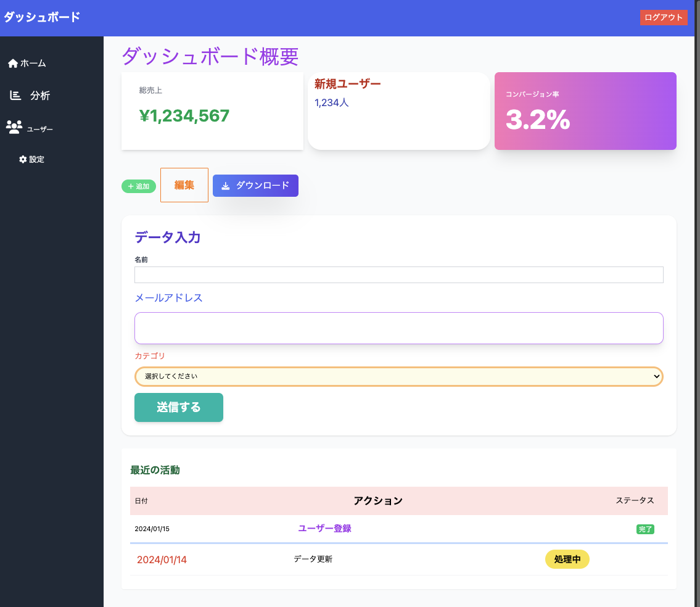The image size is (700, 607).
Task: Click the green 完了 status badge
Action: [645, 529]
